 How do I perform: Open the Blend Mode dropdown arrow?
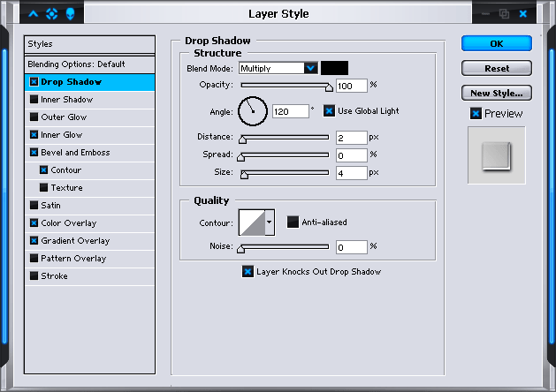(x=310, y=68)
